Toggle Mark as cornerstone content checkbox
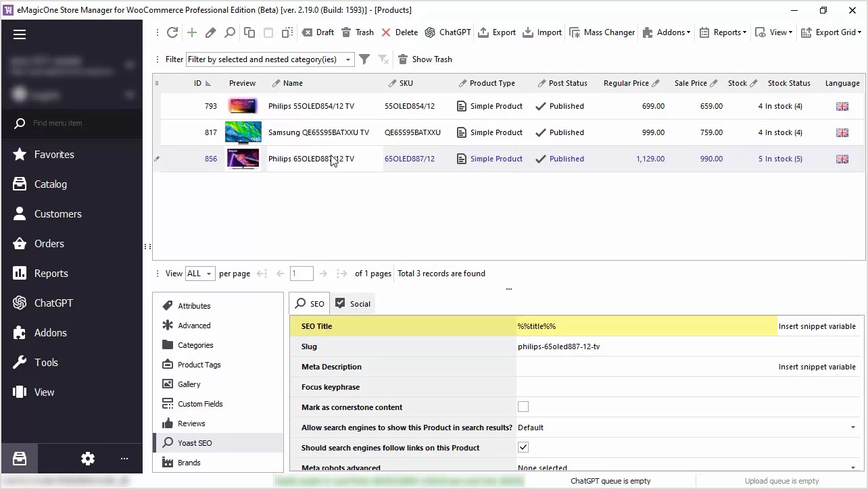This screenshot has height=489, width=868. coord(523,407)
